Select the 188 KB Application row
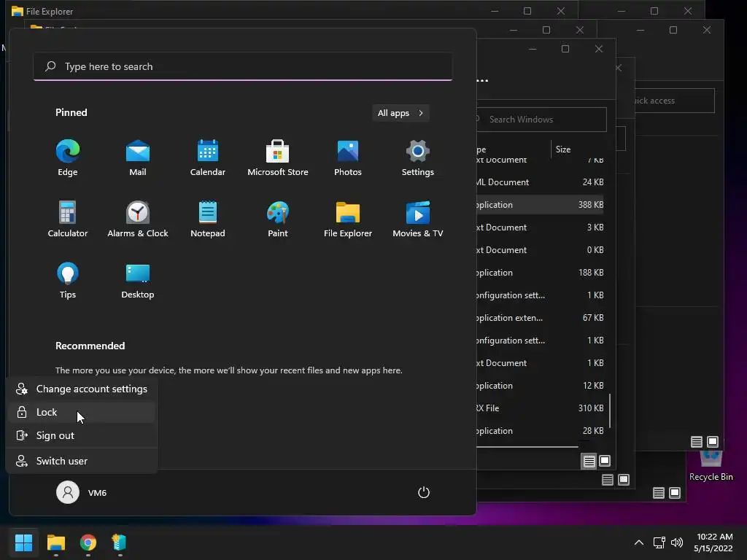The width and height of the screenshot is (747, 560). 541,273
